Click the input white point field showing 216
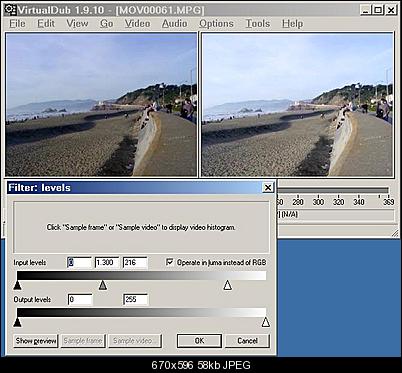Screen dimensions: 402x373 pyautogui.click(x=135, y=263)
